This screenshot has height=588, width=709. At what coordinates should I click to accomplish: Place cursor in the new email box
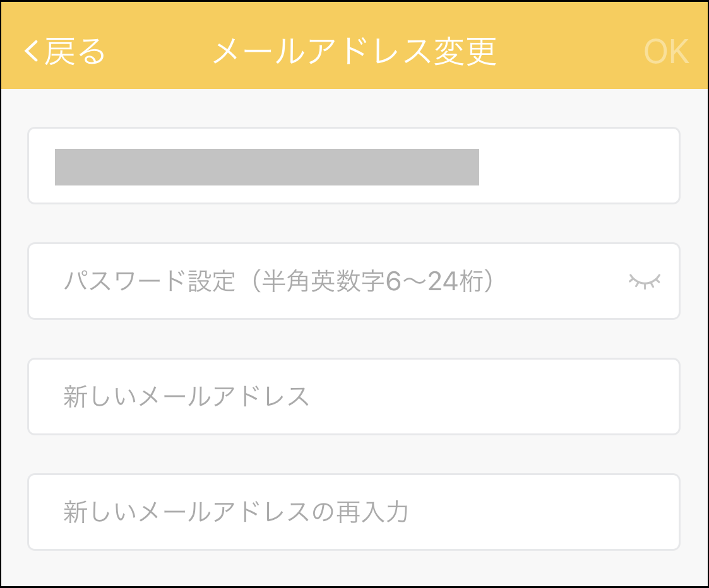354,397
